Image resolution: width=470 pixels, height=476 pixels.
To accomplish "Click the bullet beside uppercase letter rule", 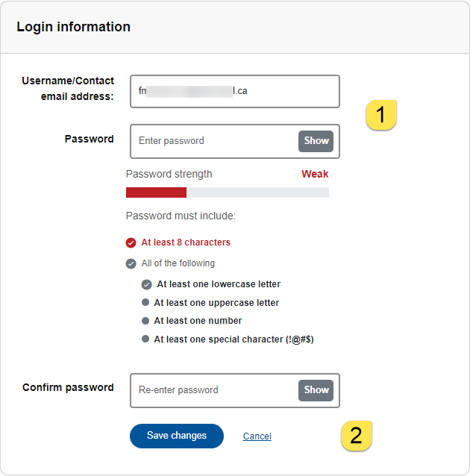I will [x=146, y=303].
